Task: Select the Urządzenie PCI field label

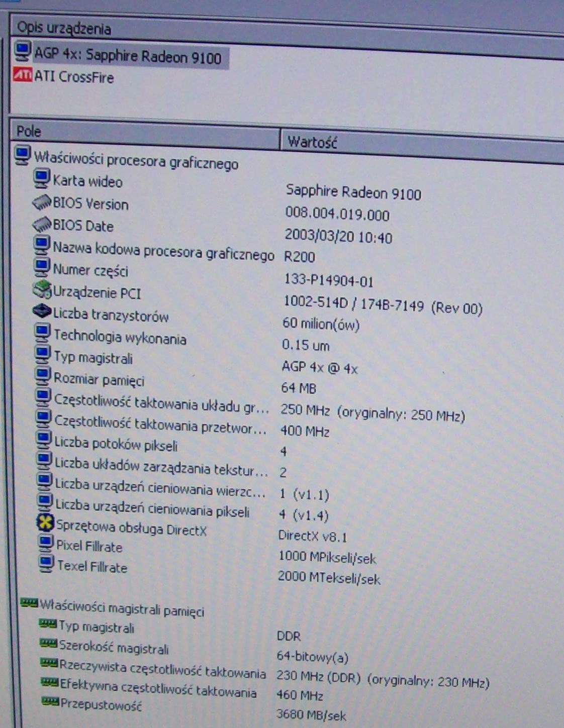Action: pos(97,292)
